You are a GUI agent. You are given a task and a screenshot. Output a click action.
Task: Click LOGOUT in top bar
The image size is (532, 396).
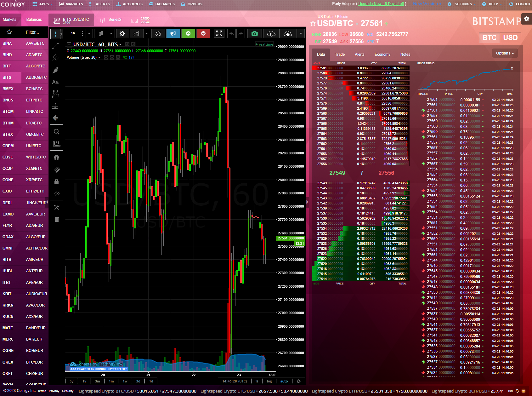(x=520, y=4)
